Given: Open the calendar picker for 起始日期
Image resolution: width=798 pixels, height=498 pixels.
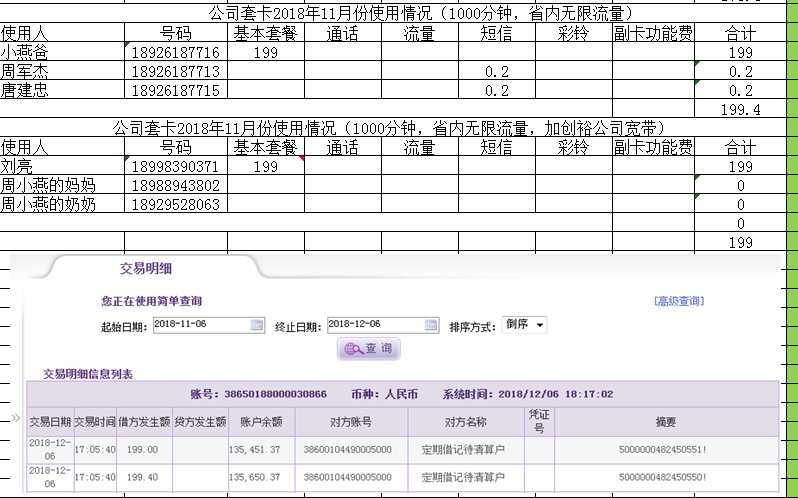Looking at the screenshot, I should click(257, 325).
